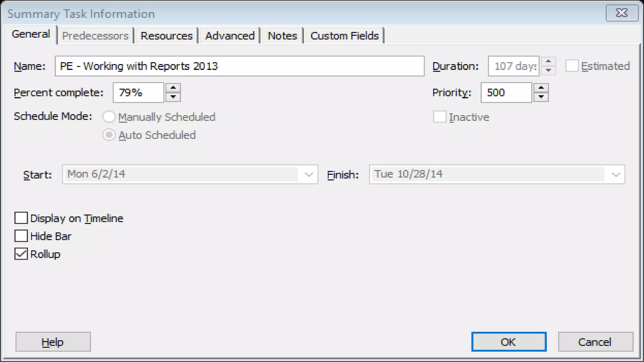The width and height of the screenshot is (644, 362).
Task: Decrease Priority value with down spinner
Action: (541, 97)
